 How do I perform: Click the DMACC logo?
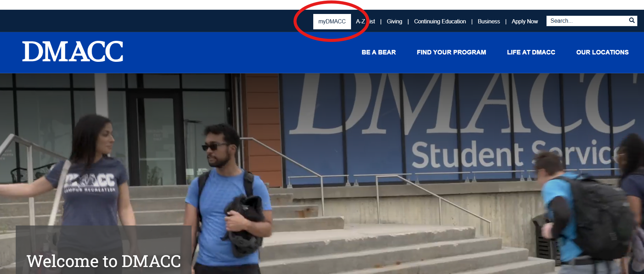(x=73, y=52)
